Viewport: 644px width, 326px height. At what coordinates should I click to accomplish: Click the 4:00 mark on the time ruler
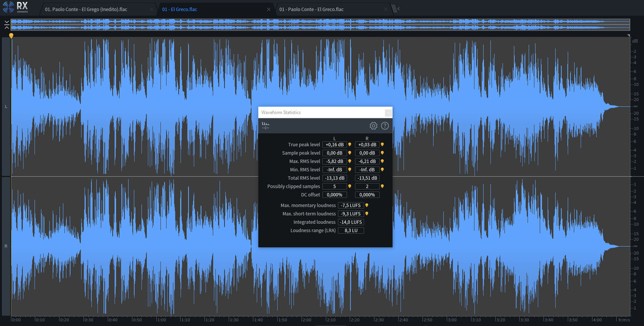coord(597,320)
